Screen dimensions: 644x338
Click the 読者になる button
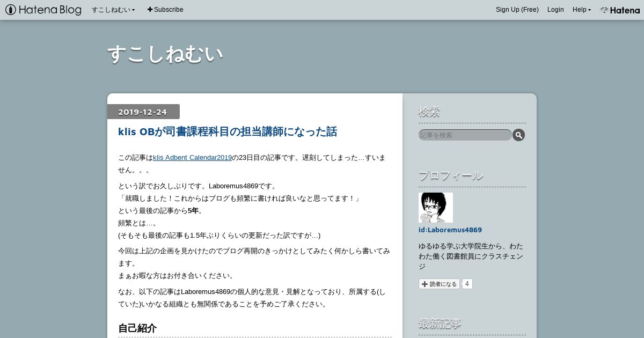click(439, 284)
